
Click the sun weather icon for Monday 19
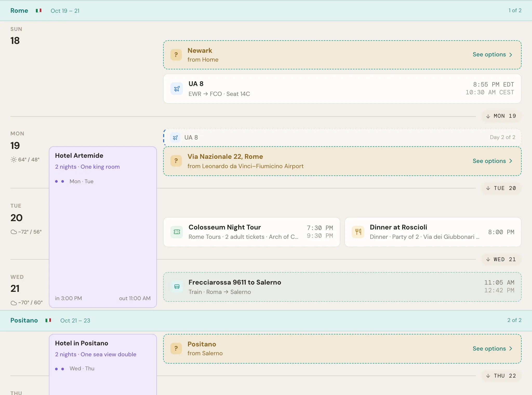(x=14, y=160)
